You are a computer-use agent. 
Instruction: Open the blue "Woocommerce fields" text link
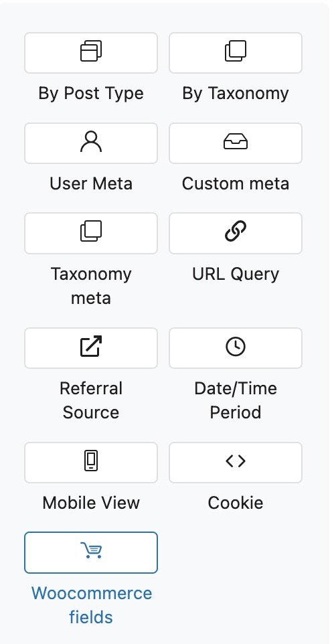[x=91, y=605]
